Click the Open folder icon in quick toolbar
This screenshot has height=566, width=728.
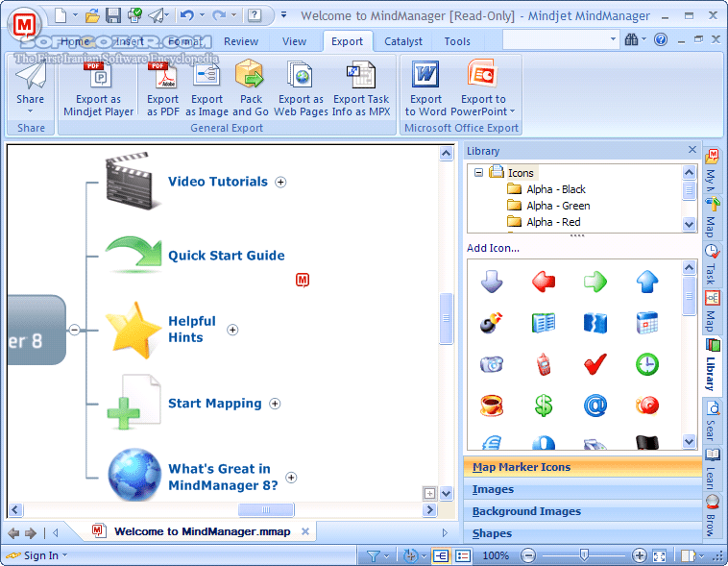click(92, 15)
